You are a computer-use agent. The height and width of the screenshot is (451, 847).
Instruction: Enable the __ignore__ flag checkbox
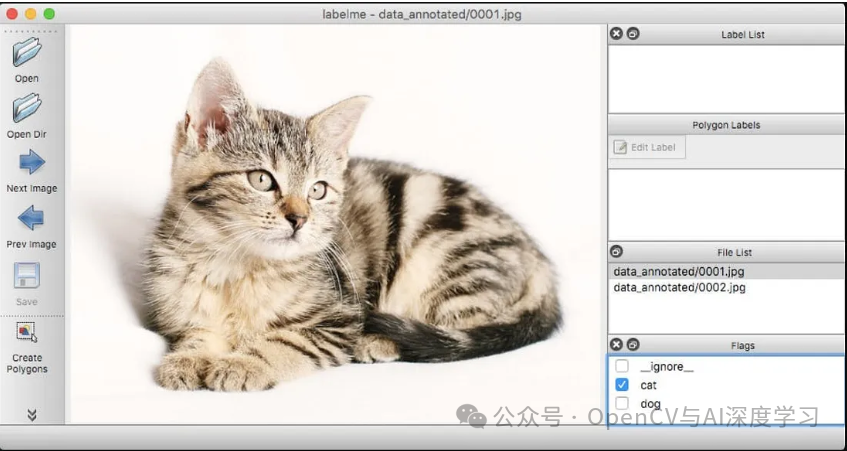coord(622,366)
